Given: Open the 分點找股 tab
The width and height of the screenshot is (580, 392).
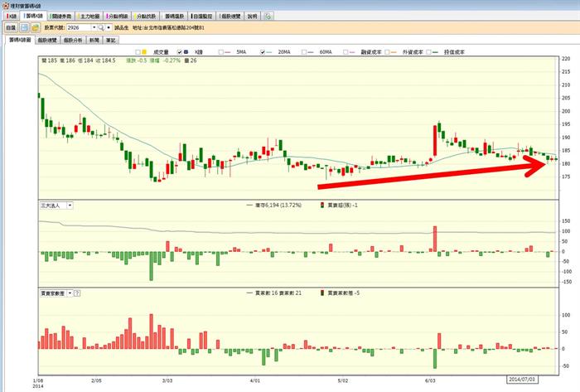Looking at the screenshot, I should coord(146,17).
